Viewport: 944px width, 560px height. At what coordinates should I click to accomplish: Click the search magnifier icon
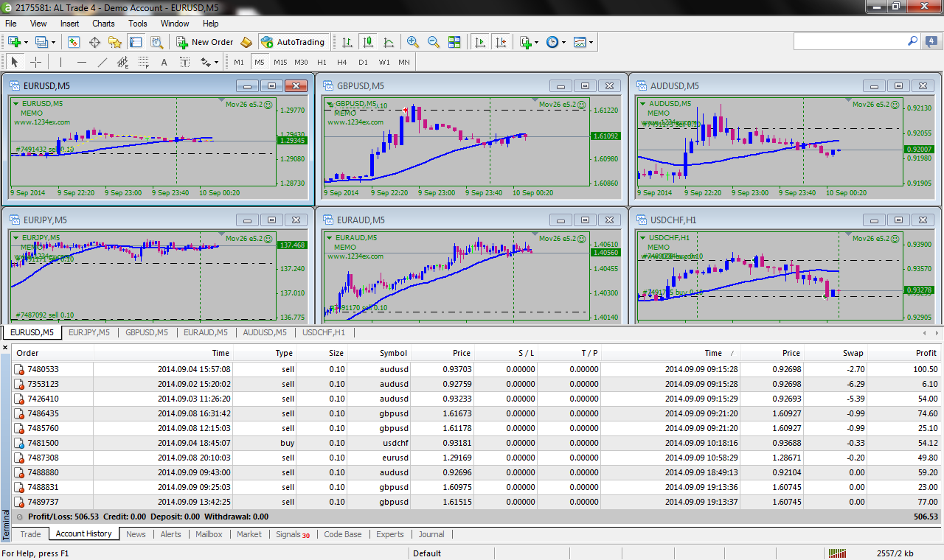(912, 42)
